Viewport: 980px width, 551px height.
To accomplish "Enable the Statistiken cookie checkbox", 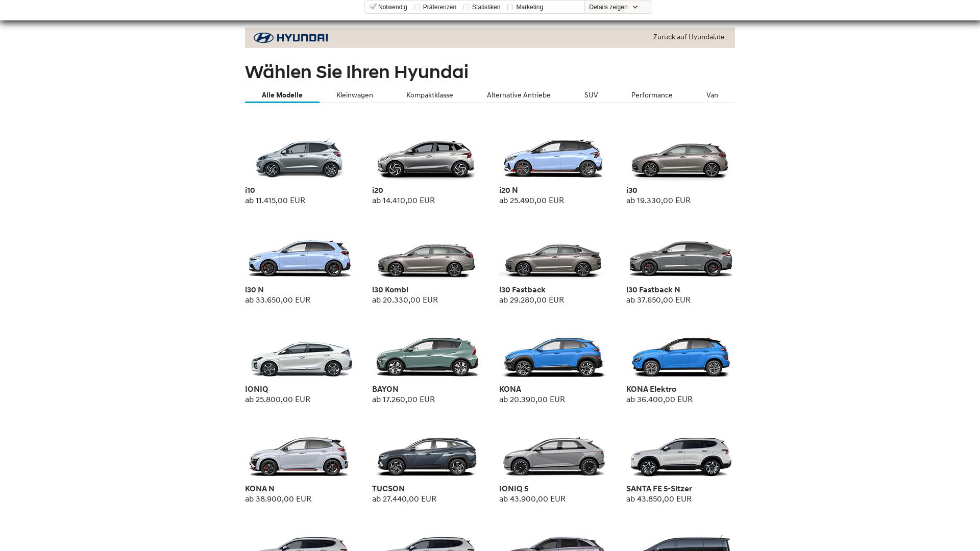I will point(466,7).
